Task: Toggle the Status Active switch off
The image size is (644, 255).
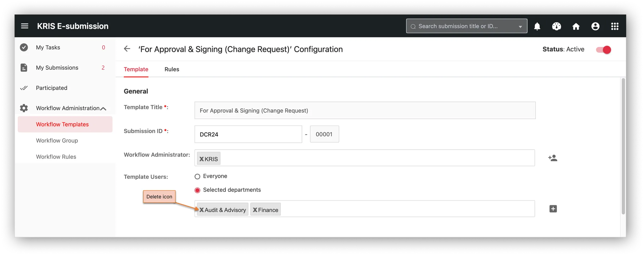Action: pyautogui.click(x=603, y=49)
